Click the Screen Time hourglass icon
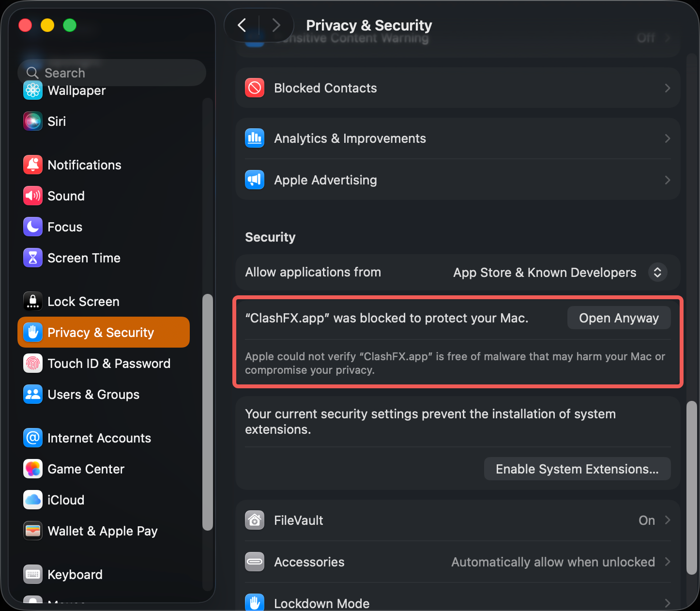 [x=32, y=258]
